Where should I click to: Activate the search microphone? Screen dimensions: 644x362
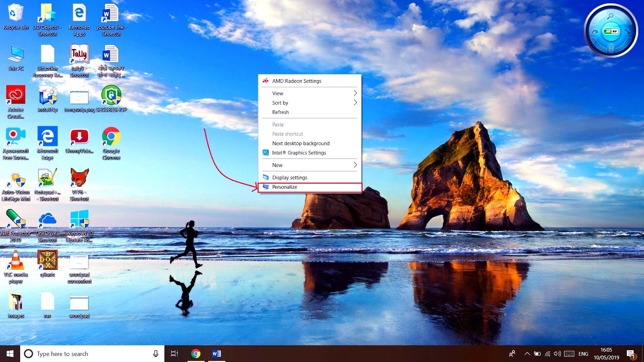coord(156,354)
